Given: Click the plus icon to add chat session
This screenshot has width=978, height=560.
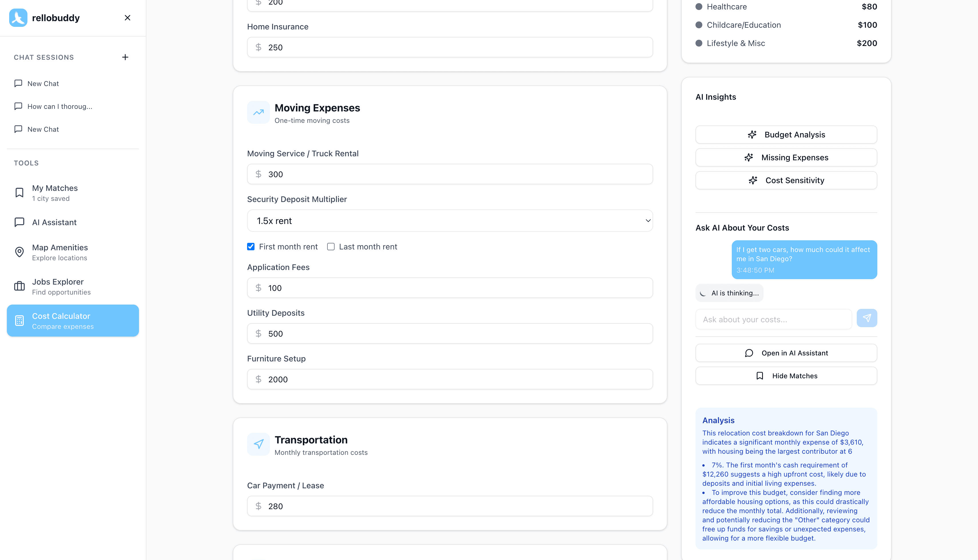Looking at the screenshot, I should coord(125,57).
